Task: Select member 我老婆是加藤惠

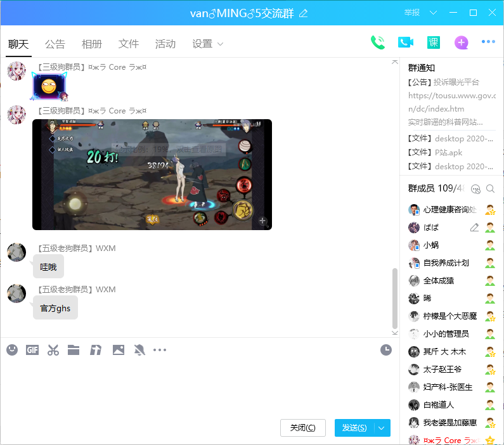Action: (x=451, y=423)
